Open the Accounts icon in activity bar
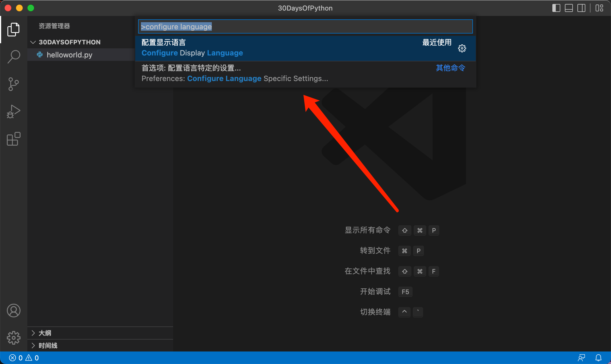Viewport: 611px width, 364px height. coord(13,310)
